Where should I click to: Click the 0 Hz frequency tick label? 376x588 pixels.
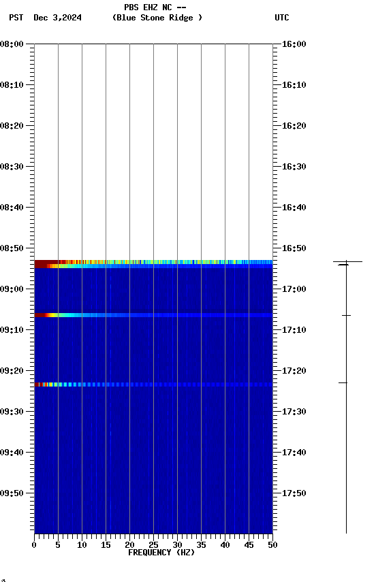tap(34, 545)
